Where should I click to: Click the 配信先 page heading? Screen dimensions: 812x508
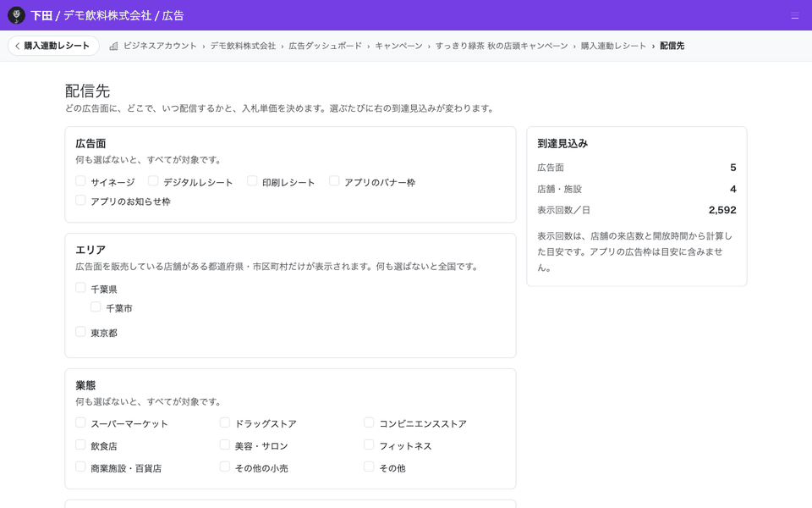click(x=87, y=91)
